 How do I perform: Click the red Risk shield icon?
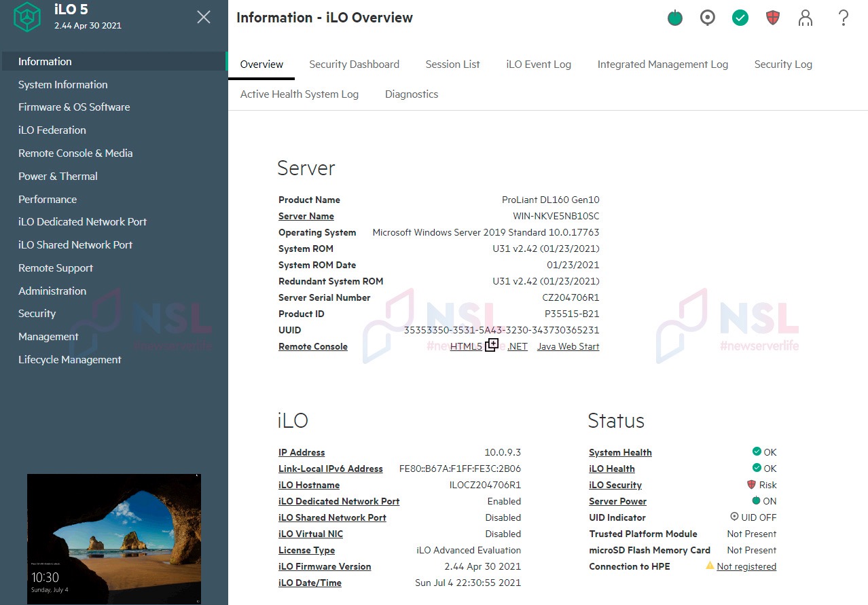pos(751,485)
